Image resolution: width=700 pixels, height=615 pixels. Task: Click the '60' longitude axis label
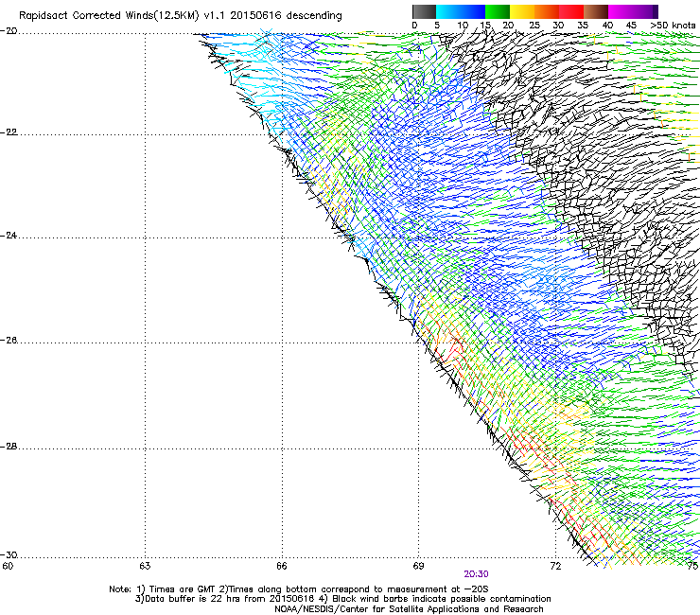[x=8, y=567]
